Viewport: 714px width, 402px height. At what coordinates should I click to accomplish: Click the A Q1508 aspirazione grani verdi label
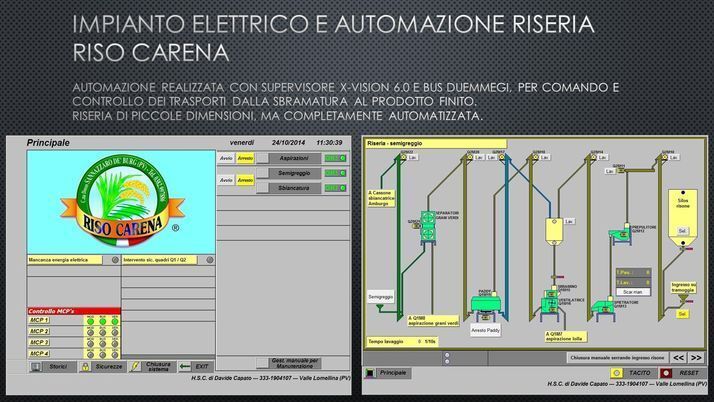433,321
